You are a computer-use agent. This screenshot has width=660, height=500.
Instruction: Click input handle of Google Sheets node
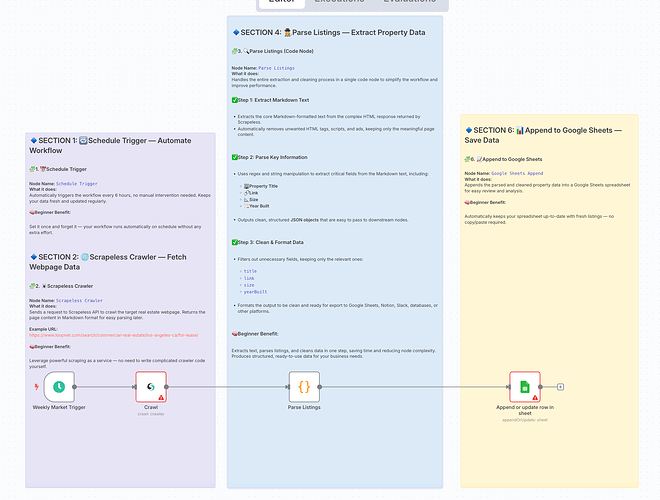(x=508, y=387)
